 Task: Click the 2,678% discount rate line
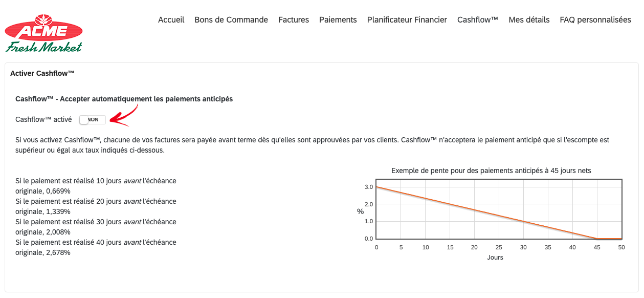click(96, 247)
